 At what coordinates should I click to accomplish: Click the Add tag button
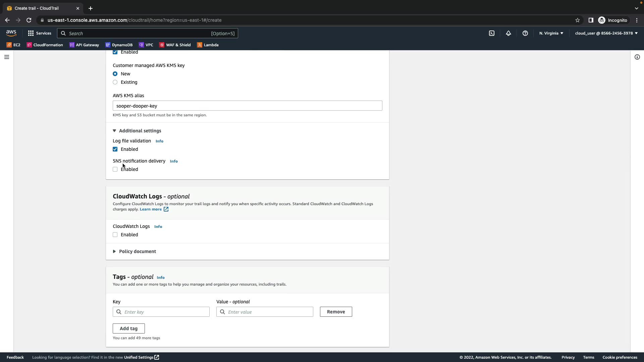129,328
